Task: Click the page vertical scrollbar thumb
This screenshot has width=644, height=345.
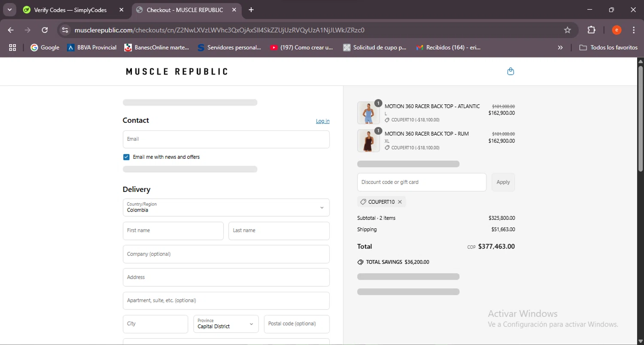Action: (x=641, y=118)
